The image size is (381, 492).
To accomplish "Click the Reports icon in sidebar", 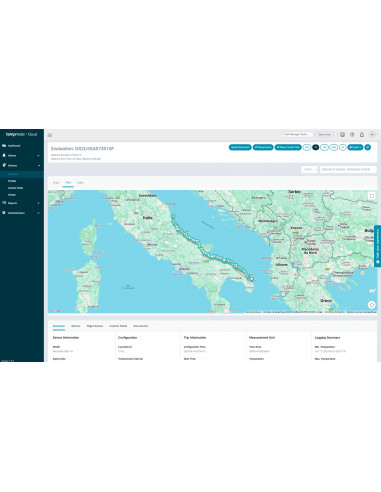I will [4, 203].
